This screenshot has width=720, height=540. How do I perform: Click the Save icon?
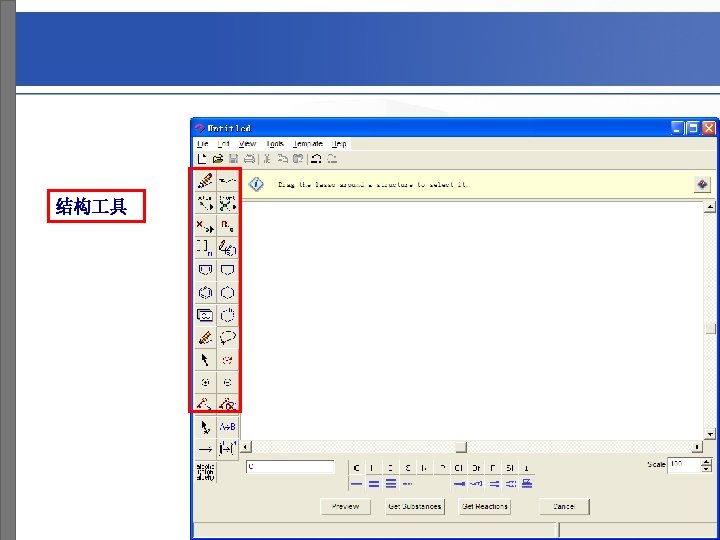[x=233, y=159]
